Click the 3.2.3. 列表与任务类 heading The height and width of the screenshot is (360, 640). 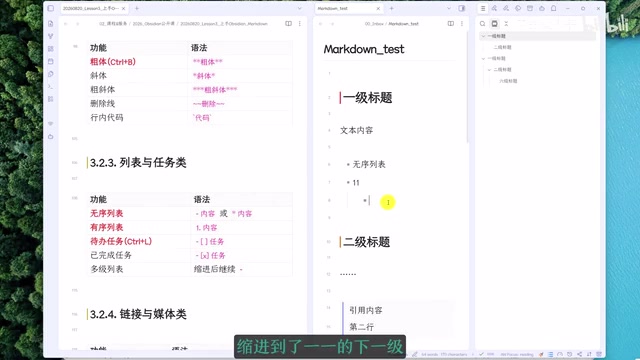(x=138, y=162)
